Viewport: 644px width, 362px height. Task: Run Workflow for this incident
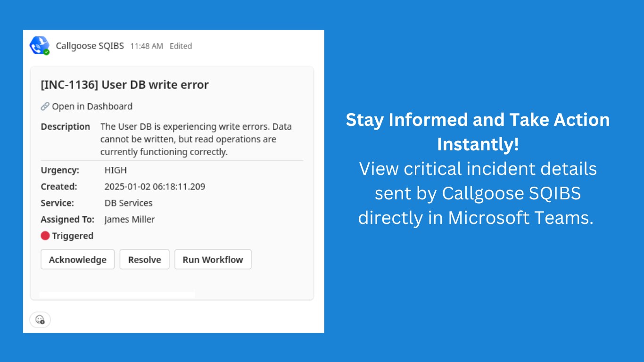pos(213,260)
